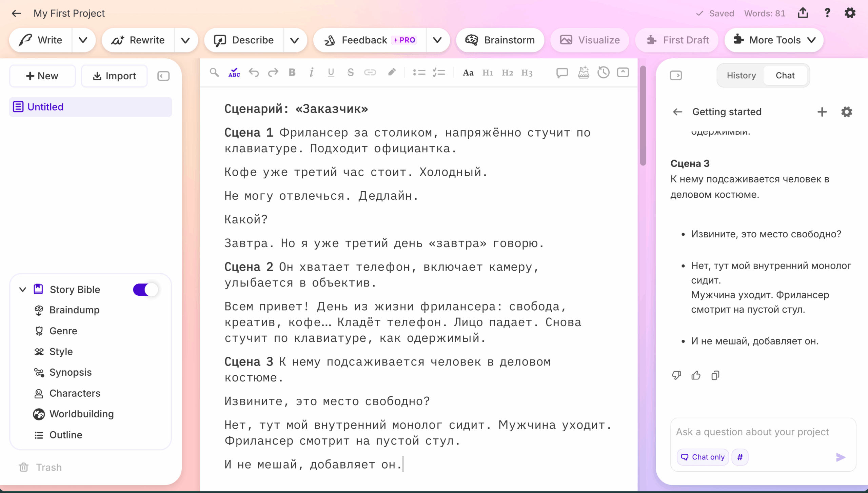Insert a bulleted list
868x493 pixels.
click(x=419, y=72)
